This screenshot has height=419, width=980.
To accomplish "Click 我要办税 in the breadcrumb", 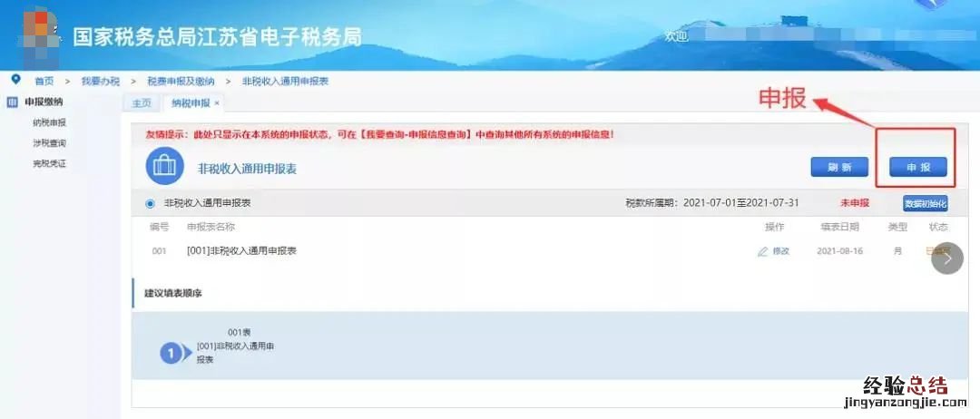I will pos(100,82).
